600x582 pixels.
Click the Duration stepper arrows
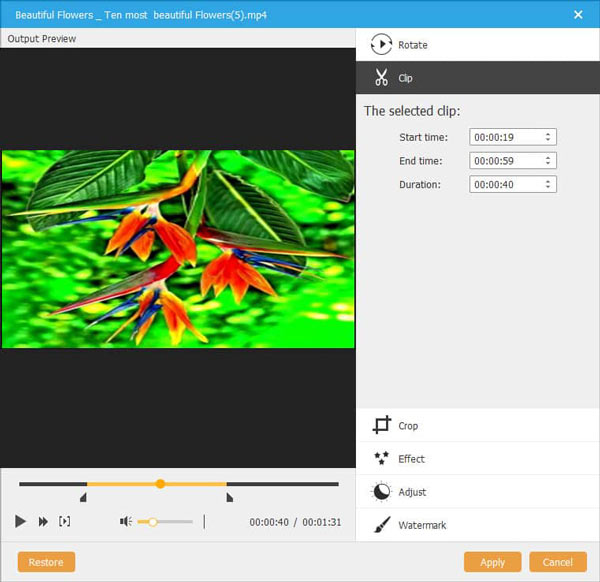pos(549,184)
